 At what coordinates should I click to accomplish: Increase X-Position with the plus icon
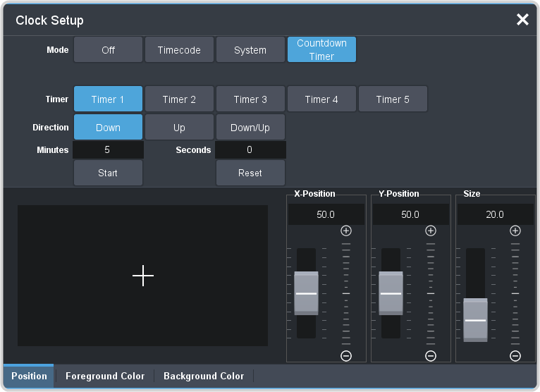coord(345,231)
